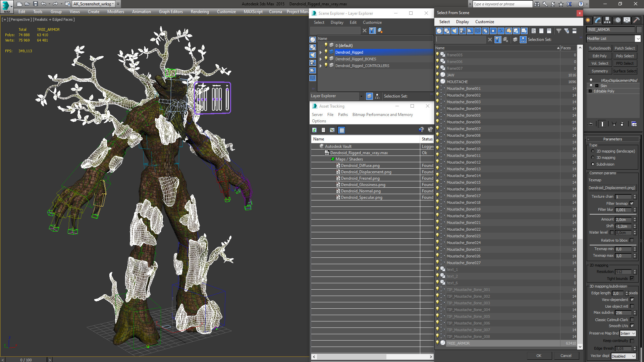Click the Symmetry modifier button

(600, 71)
